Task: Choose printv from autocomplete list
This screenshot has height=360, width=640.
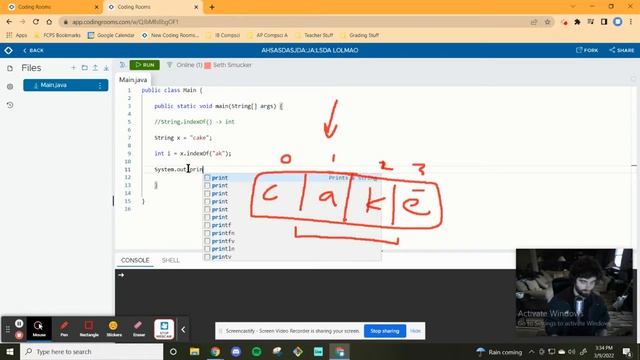Action: (292, 257)
